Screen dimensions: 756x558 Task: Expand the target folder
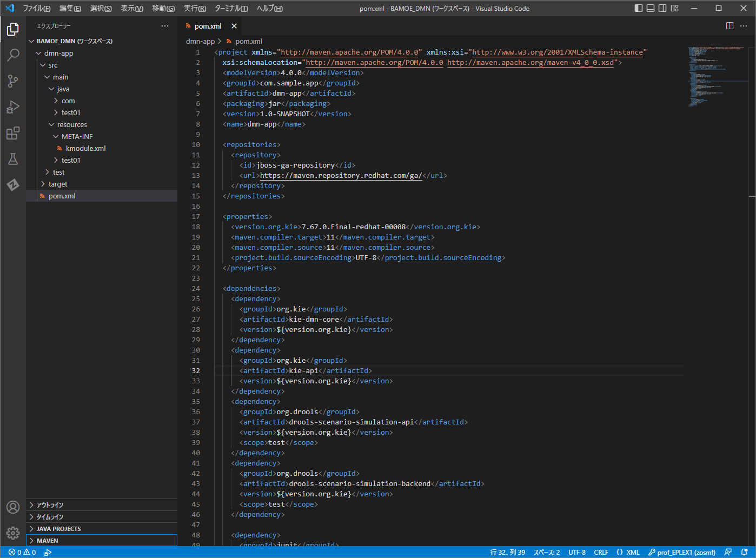point(58,184)
